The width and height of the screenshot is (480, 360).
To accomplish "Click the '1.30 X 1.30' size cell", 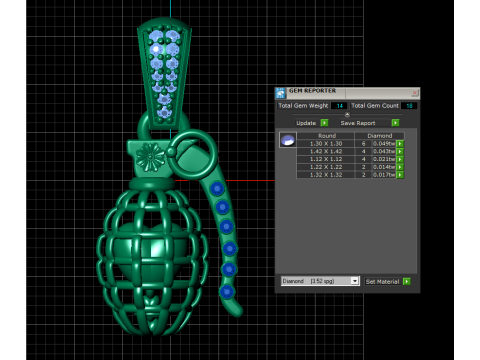I will 326,144.
